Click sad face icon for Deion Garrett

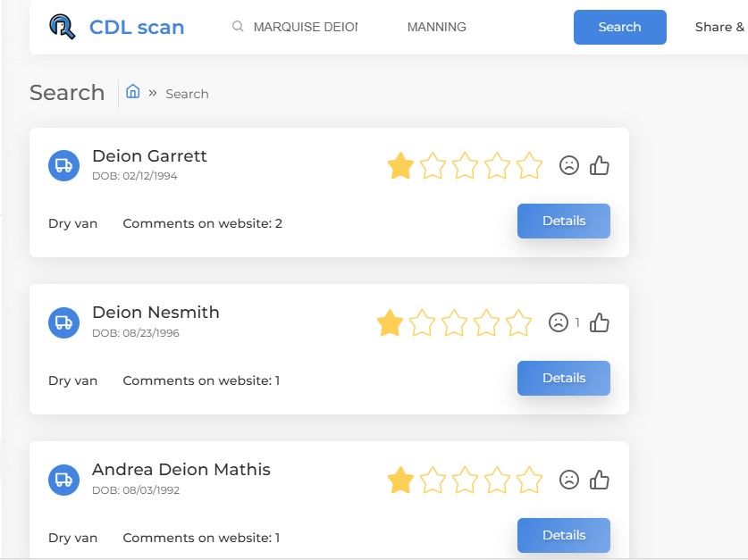coord(568,165)
